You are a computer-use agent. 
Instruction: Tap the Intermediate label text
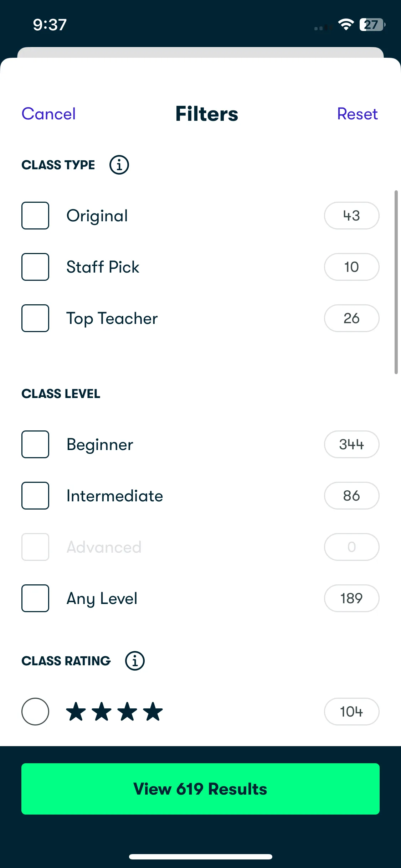coord(115,496)
